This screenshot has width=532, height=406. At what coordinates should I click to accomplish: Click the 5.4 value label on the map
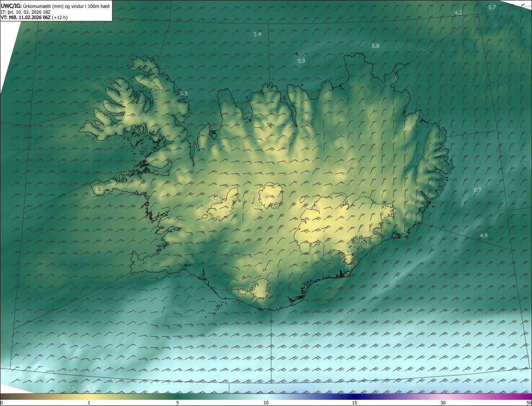tap(257, 34)
